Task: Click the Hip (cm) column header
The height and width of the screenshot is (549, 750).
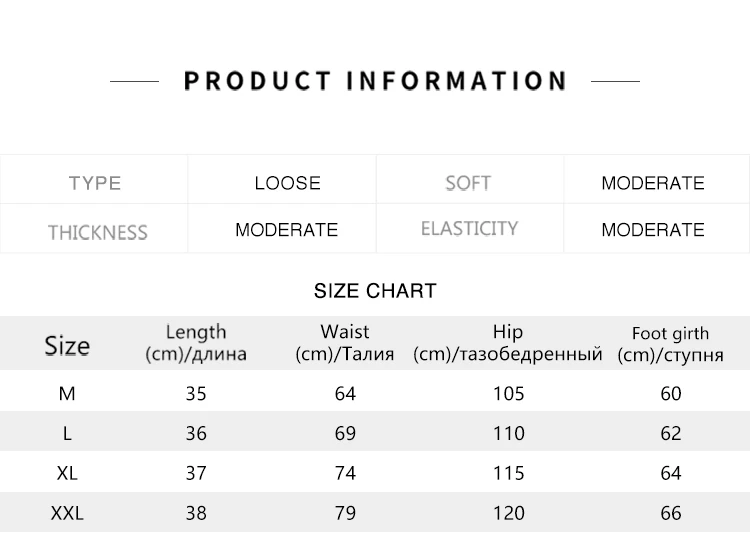Action: coord(507,343)
